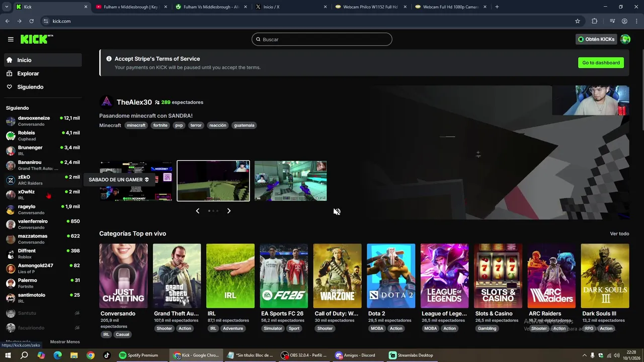
Task: Click Mostrar Menos in sidebar
Action: tap(65, 342)
